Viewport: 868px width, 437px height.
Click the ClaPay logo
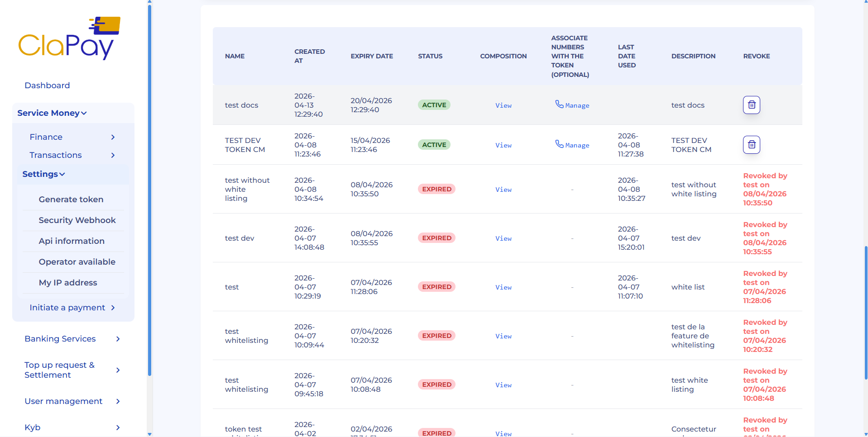[x=69, y=39]
